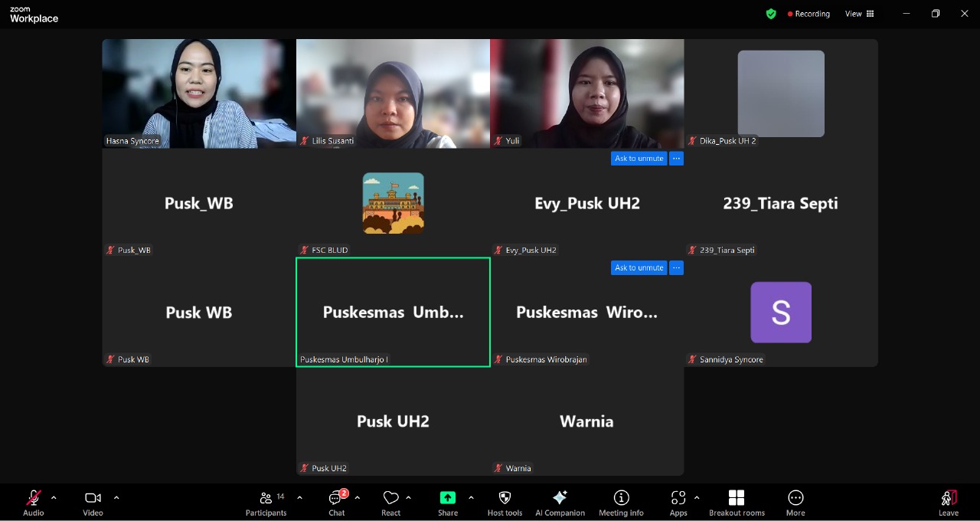Open the more options menu next to Yuli

click(676, 158)
